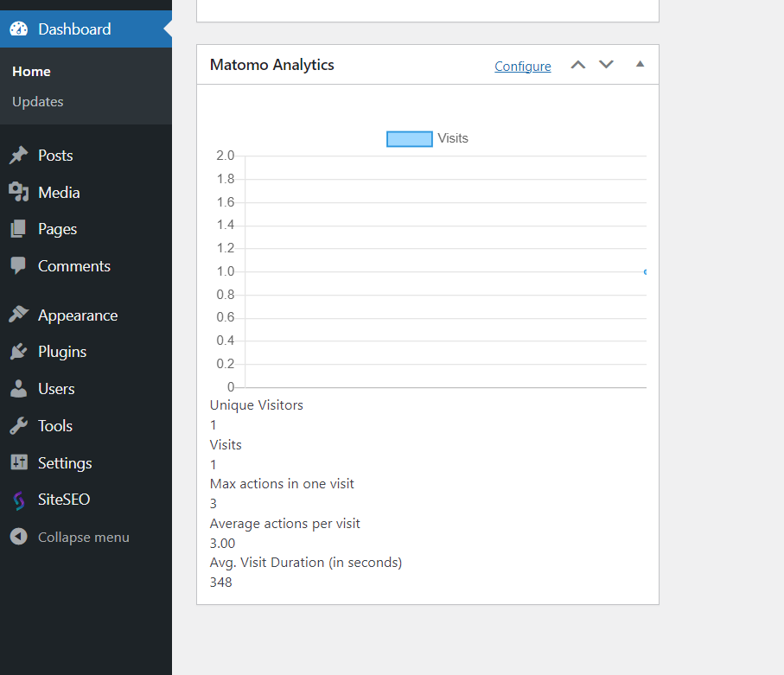Toggle Visits legend color swatch

[410, 138]
